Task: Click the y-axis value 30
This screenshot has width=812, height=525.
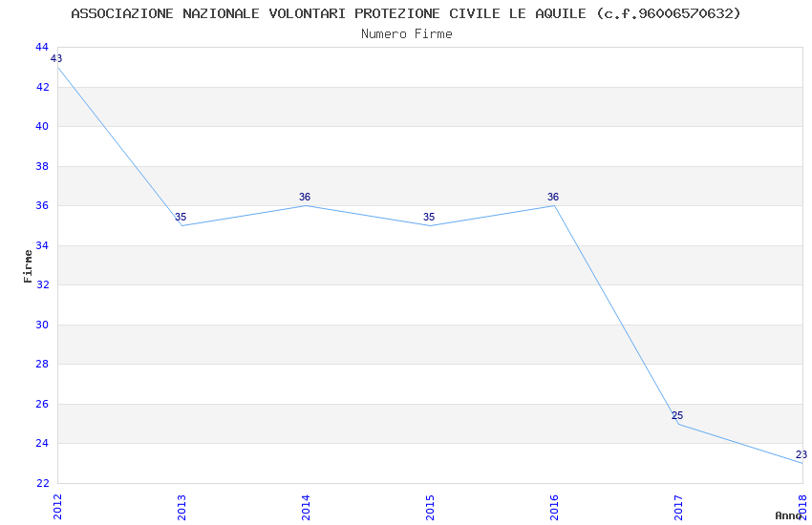Action: coord(42,325)
